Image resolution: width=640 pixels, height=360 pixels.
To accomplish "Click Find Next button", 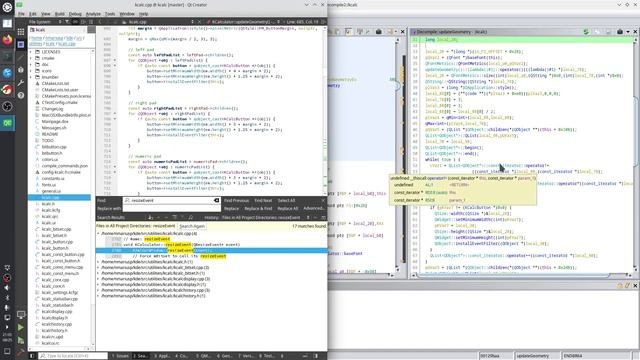I will (263, 200).
